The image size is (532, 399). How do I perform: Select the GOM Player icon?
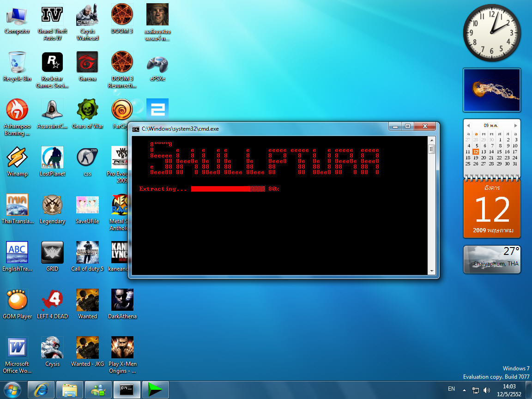click(17, 304)
